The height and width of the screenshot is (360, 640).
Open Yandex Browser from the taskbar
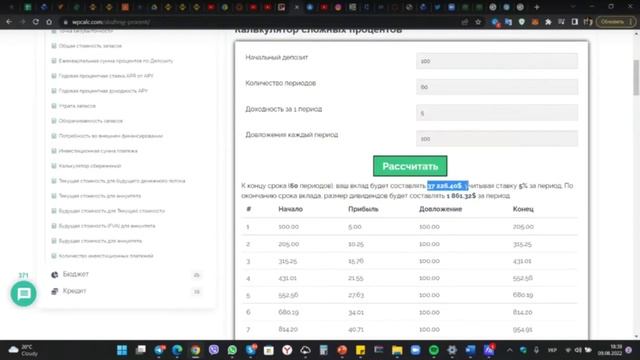click(x=287, y=350)
